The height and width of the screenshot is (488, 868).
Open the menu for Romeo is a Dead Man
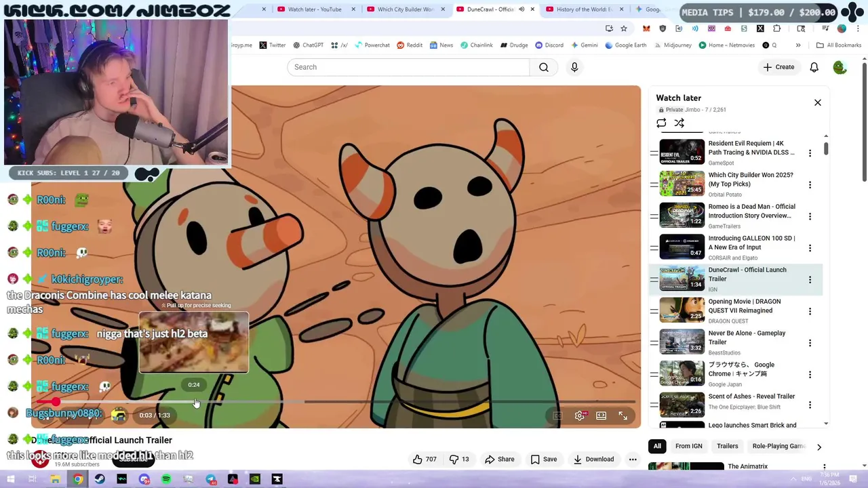point(810,216)
